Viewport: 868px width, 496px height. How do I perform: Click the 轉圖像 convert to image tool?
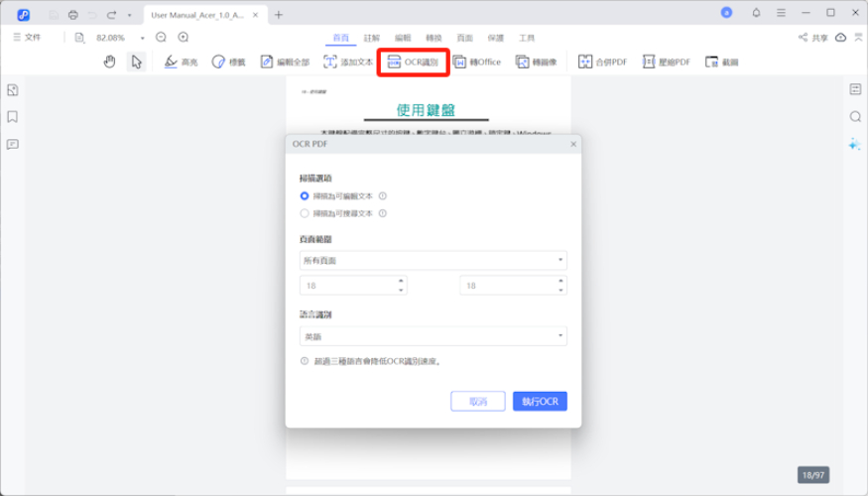point(536,62)
